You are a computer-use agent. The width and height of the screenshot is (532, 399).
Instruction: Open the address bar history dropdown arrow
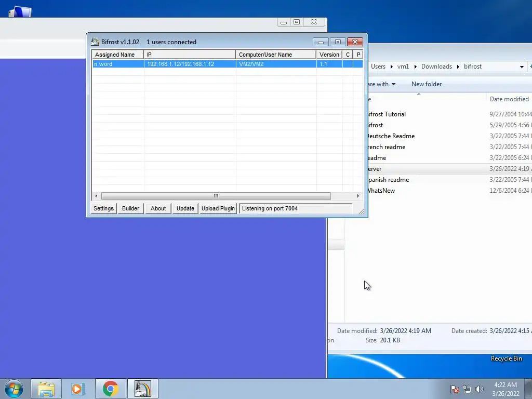[522, 67]
